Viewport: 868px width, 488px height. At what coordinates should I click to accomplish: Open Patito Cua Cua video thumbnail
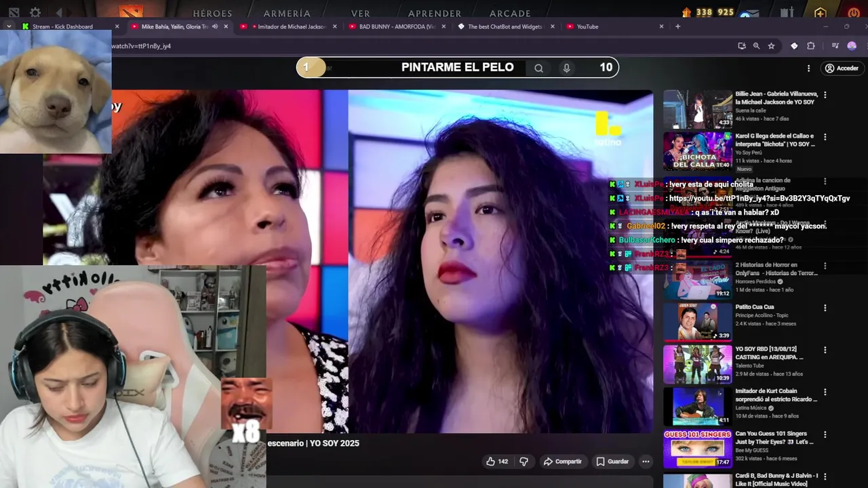(x=698, y=321)
